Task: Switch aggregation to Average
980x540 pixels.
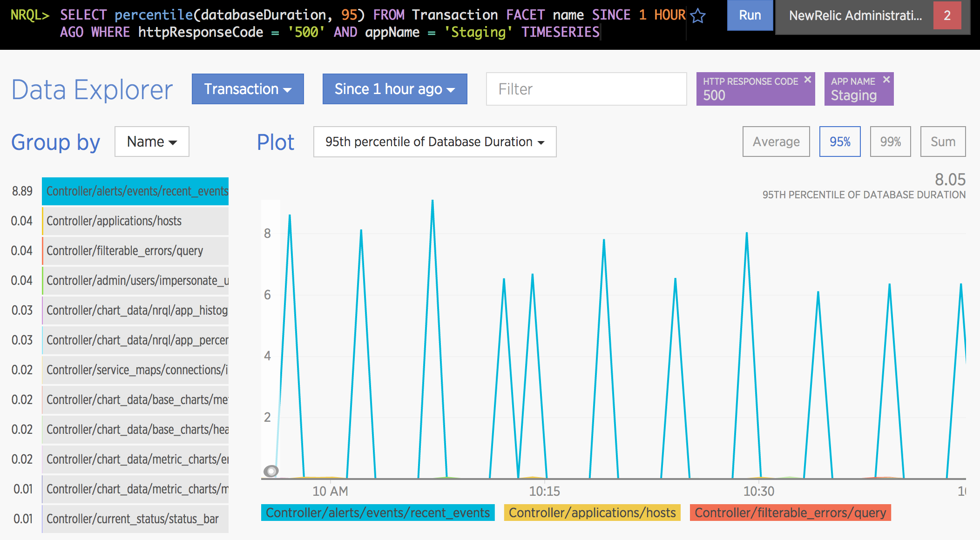Action: coord(776,142)
